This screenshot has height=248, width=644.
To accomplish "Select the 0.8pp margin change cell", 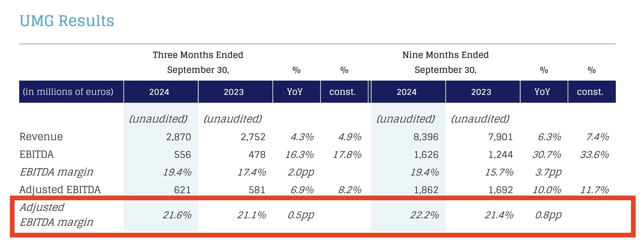I will click(x=548, y=215).
